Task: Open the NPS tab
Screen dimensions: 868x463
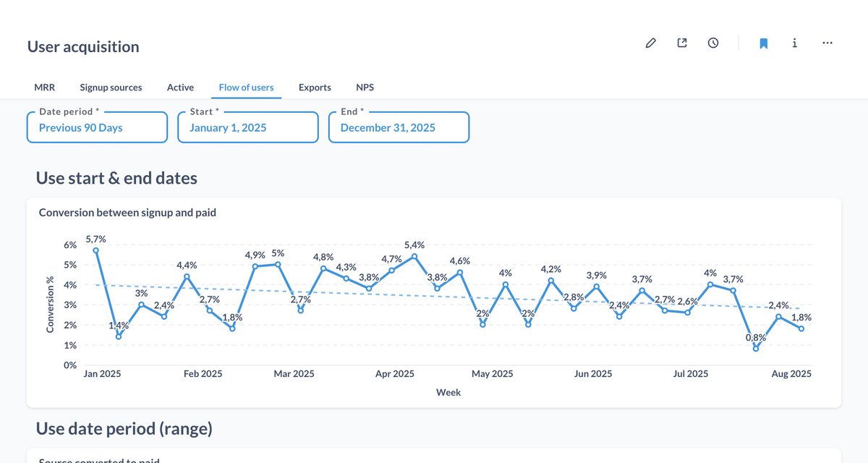Action: pyautogui.click(x=365, y=88)
